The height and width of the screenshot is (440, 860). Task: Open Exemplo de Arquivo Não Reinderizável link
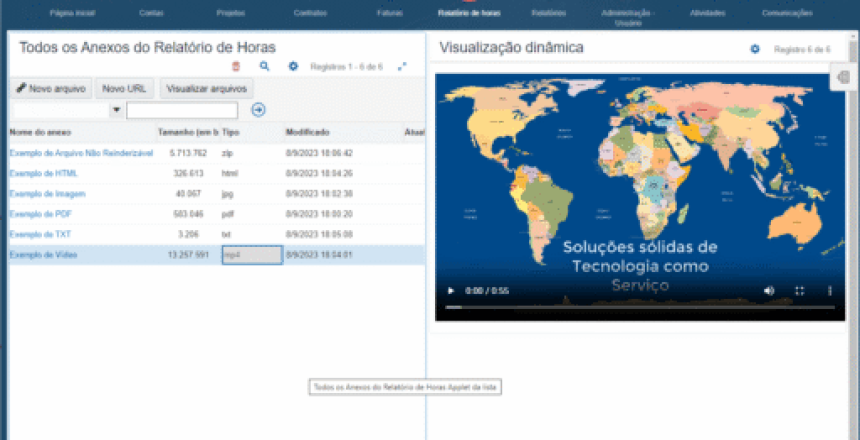tap(81, 153)
